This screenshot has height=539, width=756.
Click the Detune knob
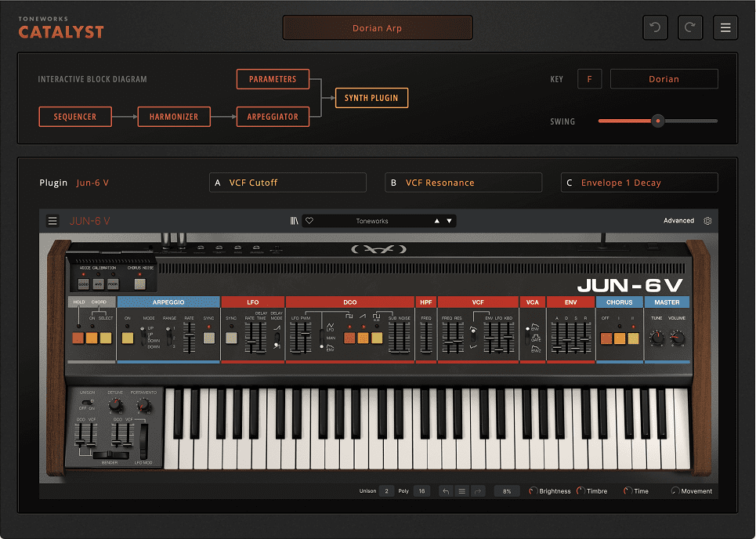[115, 405]
